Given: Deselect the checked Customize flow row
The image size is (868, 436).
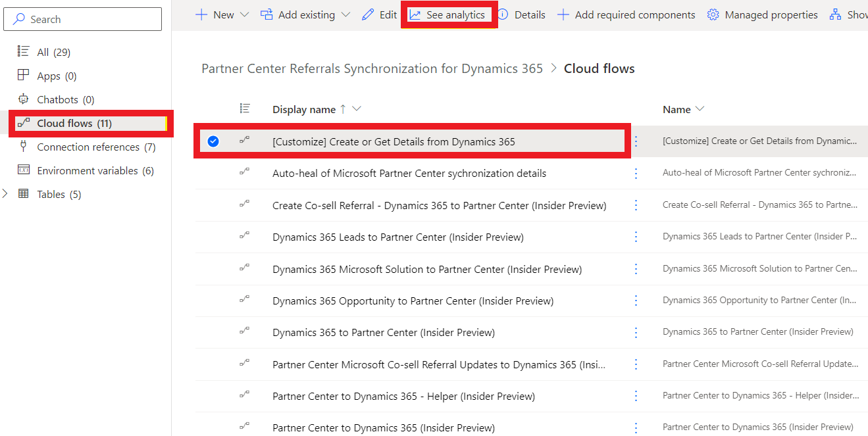Looking at the screenshot, I should [x=213, y=141].
